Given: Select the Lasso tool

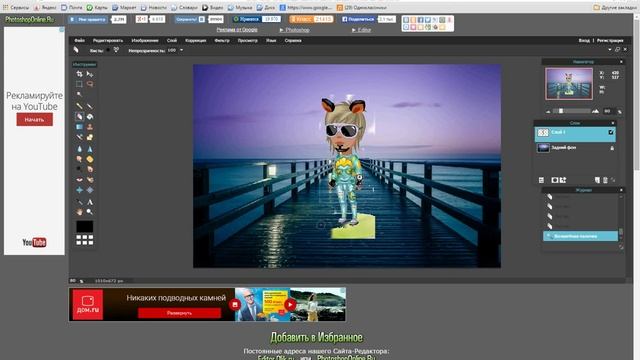Looking at the screenshot, I should pos(90,84).
